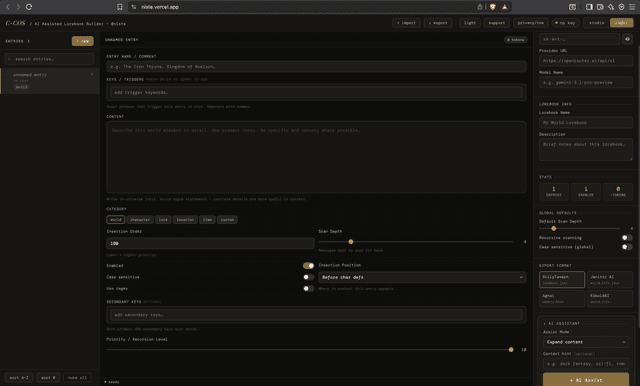This screenshot has height=386, width=640.
Task: Select KoboldAI export format
Action: click(610, 299)
